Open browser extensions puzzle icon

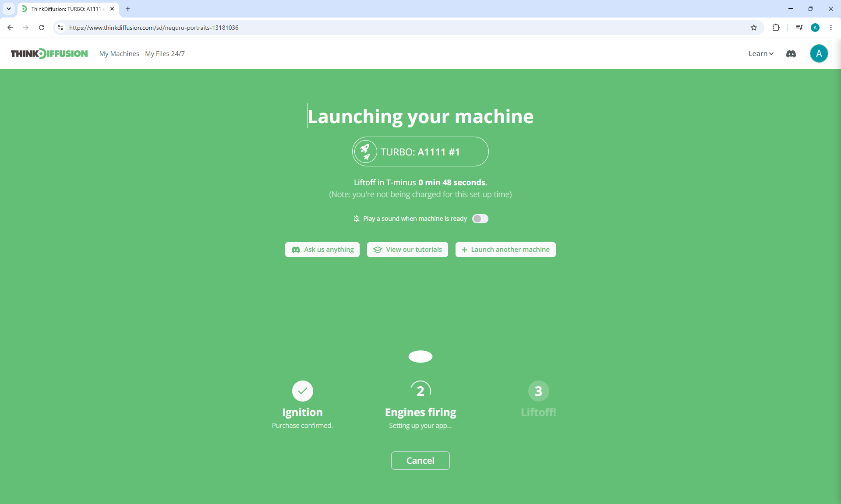(776, 28)
